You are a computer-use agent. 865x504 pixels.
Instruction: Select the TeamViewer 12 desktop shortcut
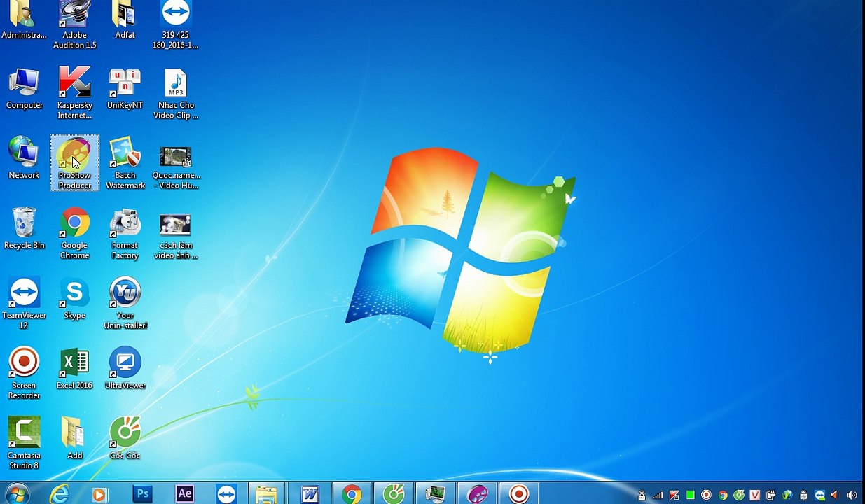[24, 304]
